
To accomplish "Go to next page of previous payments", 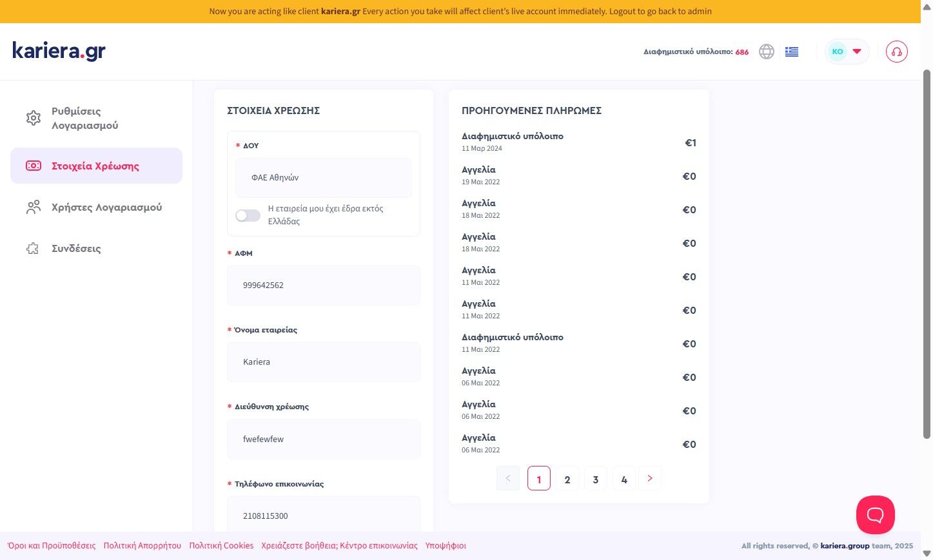I will 649,478.
